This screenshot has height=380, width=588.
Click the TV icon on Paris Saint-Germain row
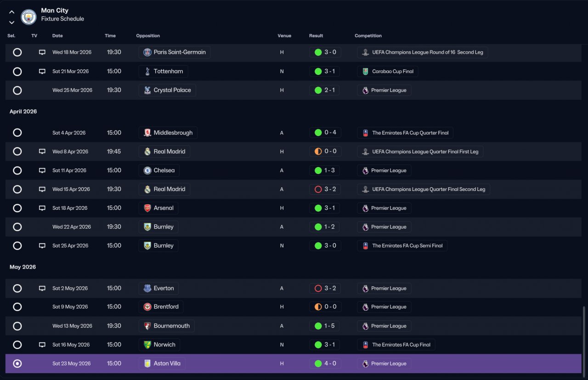tap(42, 52)
